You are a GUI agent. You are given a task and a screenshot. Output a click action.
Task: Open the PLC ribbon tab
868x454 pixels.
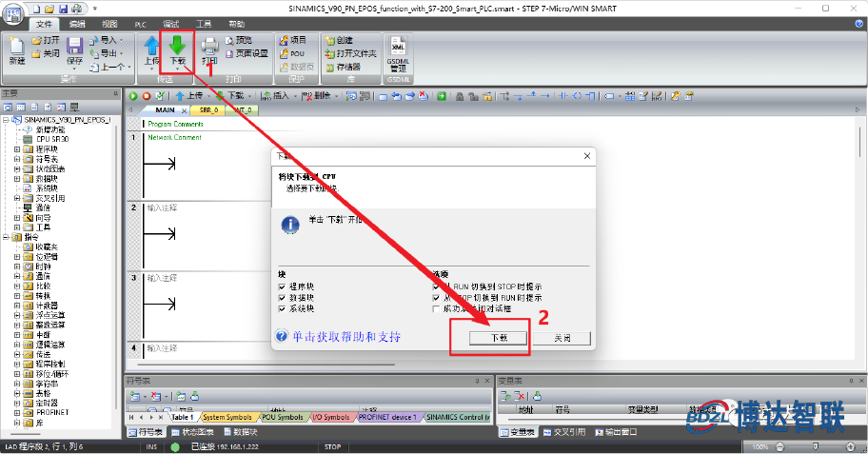click(x=140, y=24)
